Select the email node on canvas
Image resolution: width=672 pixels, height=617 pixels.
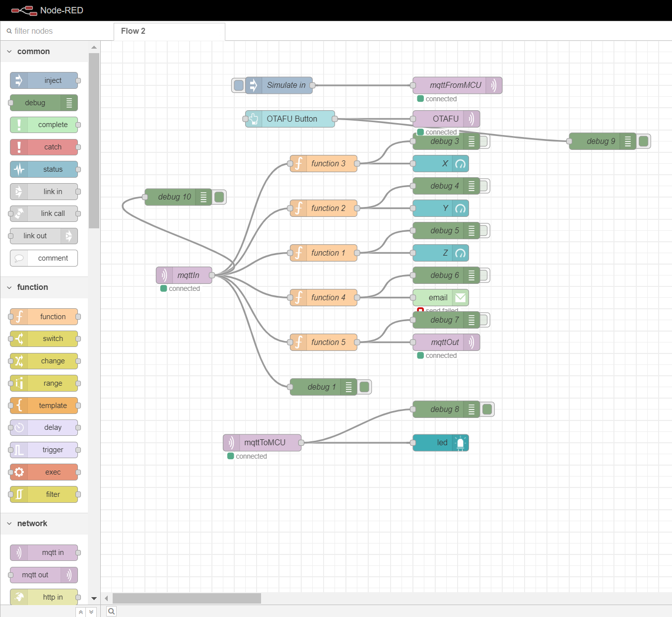[441, 298]
